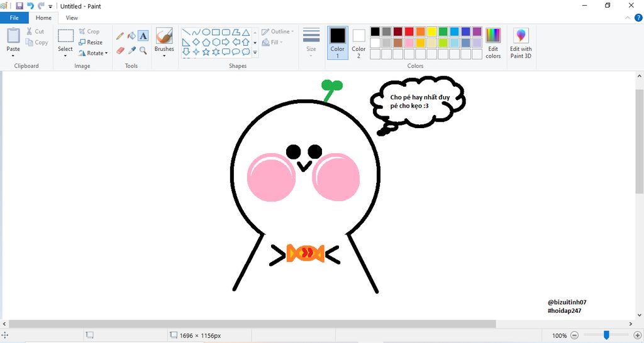Click the Brushes tool icon
This screenshot has width=644, height=343.
tap(164, 36)
